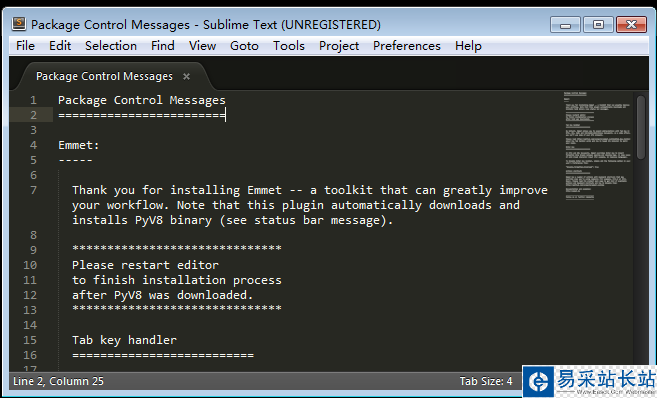This screenshot has height=398, width=657.
Task: Open the Project menu
Action: coord(339,46)
